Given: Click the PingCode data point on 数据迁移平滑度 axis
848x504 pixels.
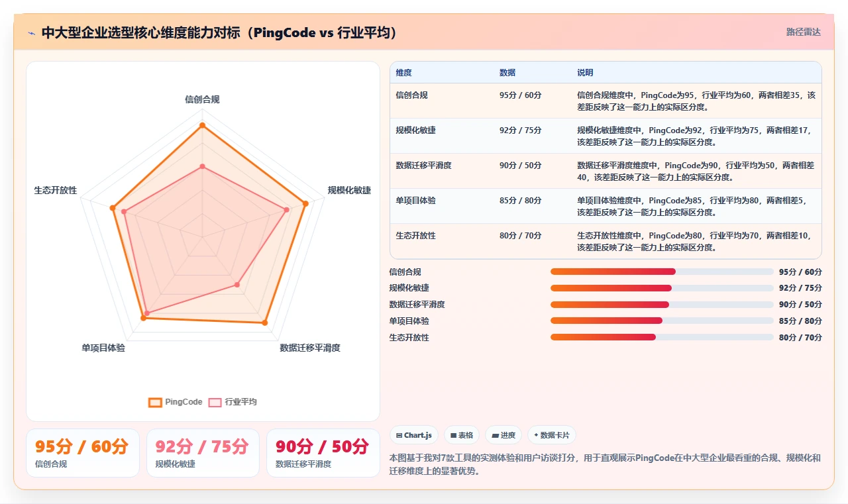Looking at the screenshot, I should pos(264,323).
